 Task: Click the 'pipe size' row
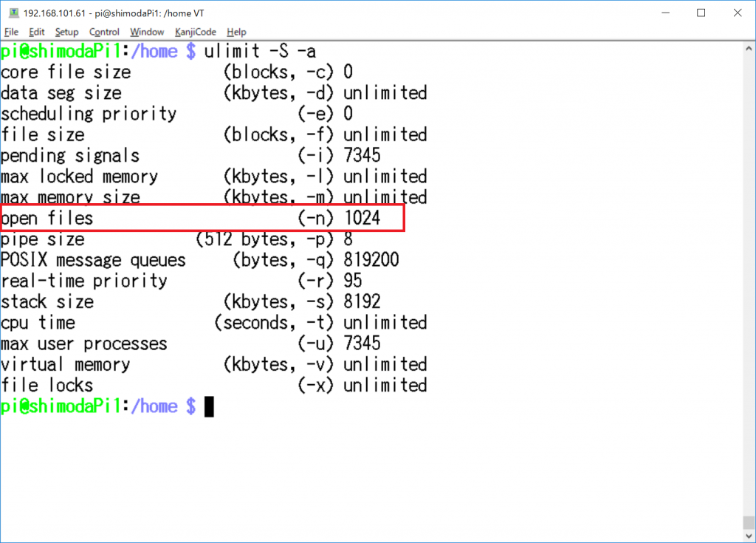[176, 239]
